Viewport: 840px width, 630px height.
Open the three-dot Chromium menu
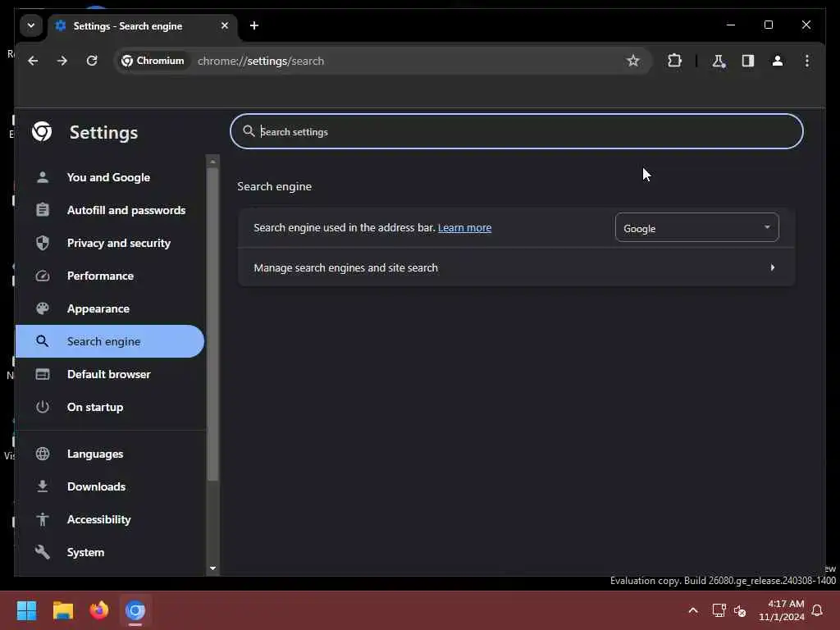coord(807,61)
